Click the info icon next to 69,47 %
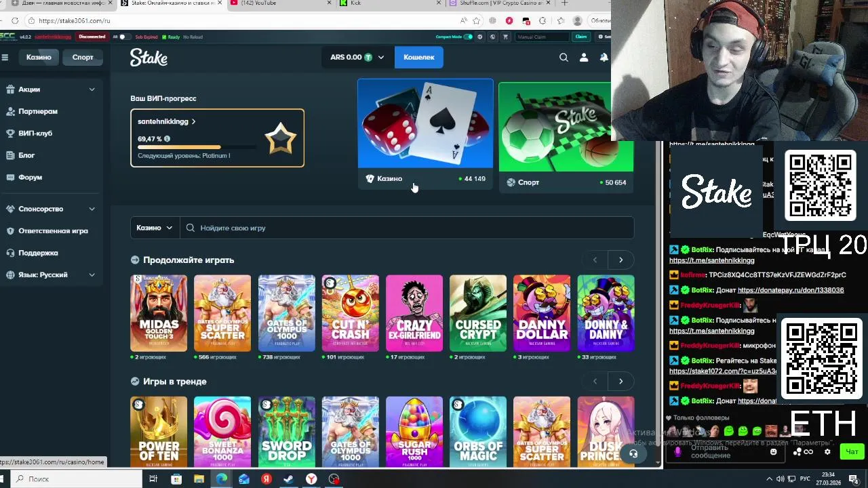The image size is (868, 488). [167, 139]
